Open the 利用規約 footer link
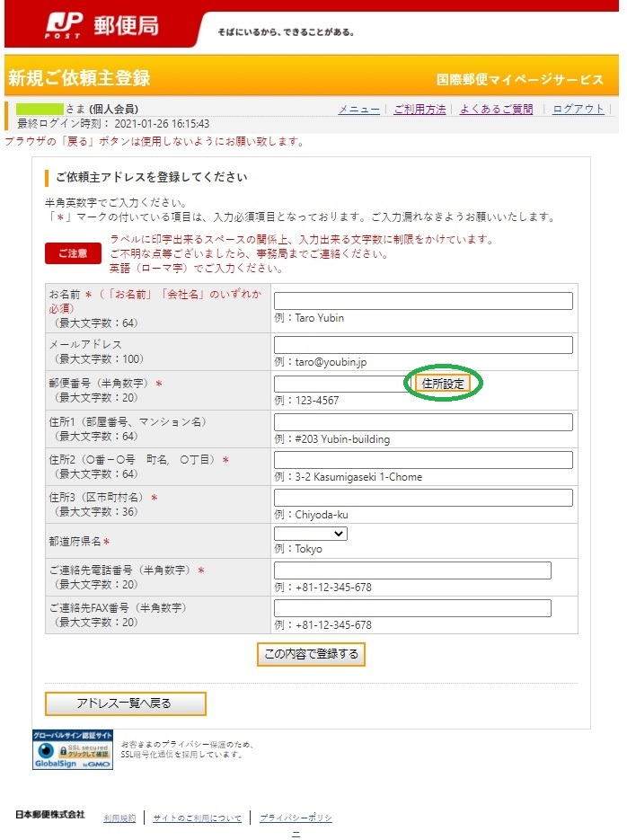Screen dimensions: 627x840 click(120, 818)
